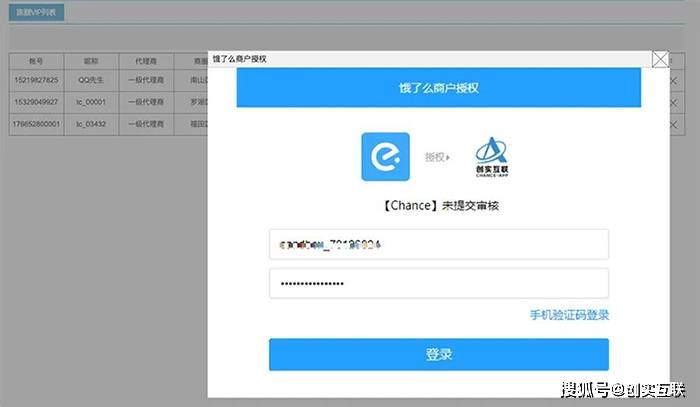Select the lc_00001 nickname cell
Viewport: 700px width, 407px height.
pos(92,102)
